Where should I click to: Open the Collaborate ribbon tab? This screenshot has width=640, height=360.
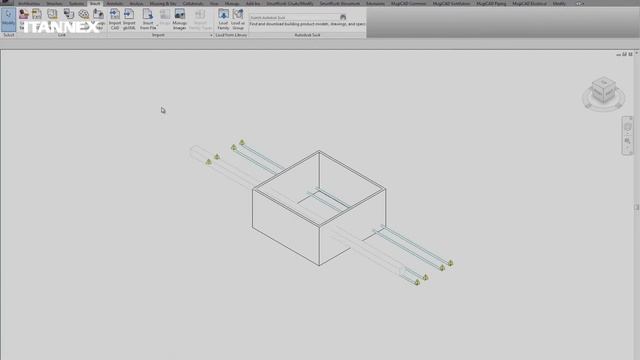[193, 4]
